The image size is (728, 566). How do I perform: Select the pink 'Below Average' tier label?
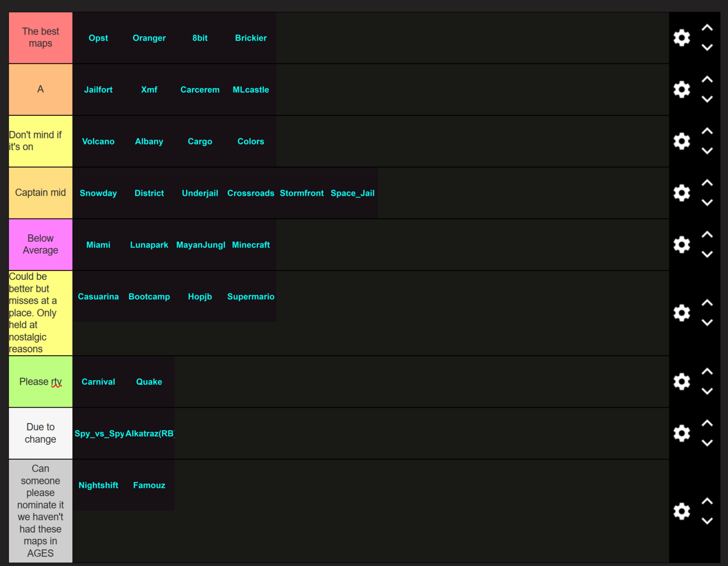coord(40,245)
